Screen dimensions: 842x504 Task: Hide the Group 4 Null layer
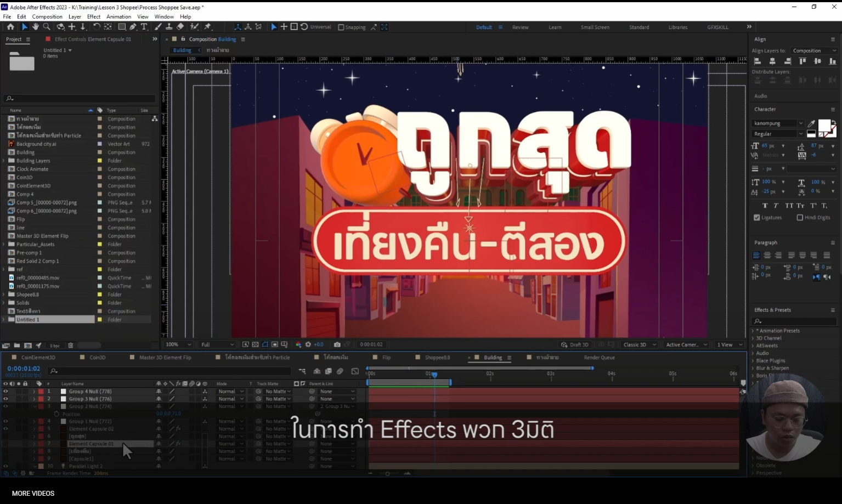click(x=5, y=392)
